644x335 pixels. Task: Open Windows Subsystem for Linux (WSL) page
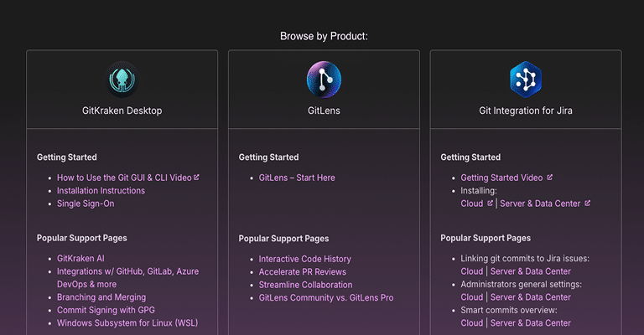tap(127, 323)
